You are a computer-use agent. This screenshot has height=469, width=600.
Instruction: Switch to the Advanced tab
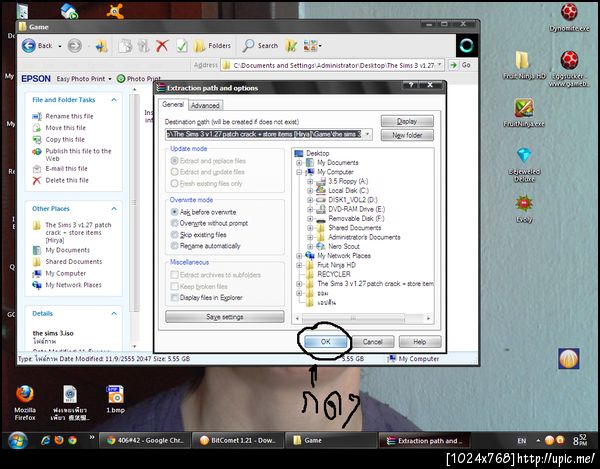click(x=205, y=106)
